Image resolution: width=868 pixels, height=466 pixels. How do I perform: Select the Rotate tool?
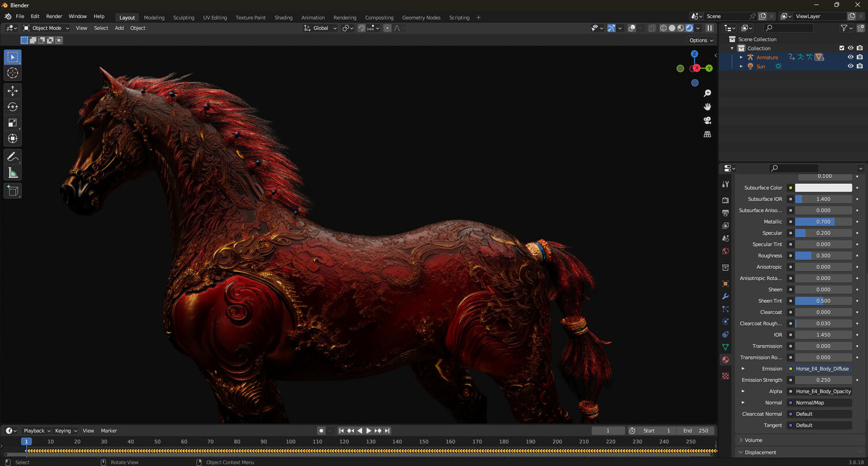(13, 107)
